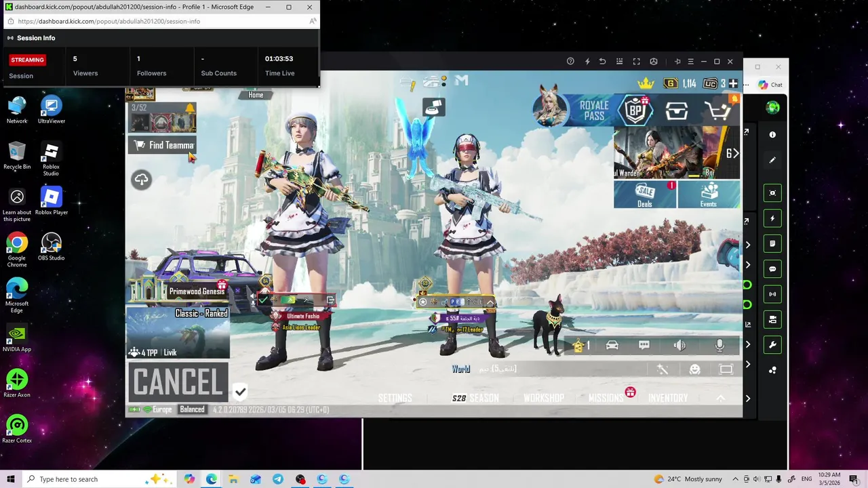This screenshot has width=868, height=488.
Task: Open Classic - Ranked mode selector
Action: (201, 313)
